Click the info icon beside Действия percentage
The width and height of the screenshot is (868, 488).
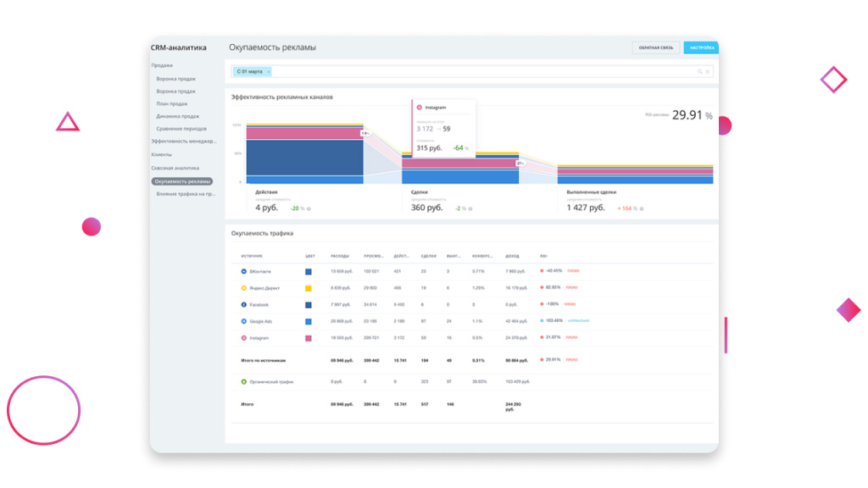pyautogui.click(x=309, y=208)
